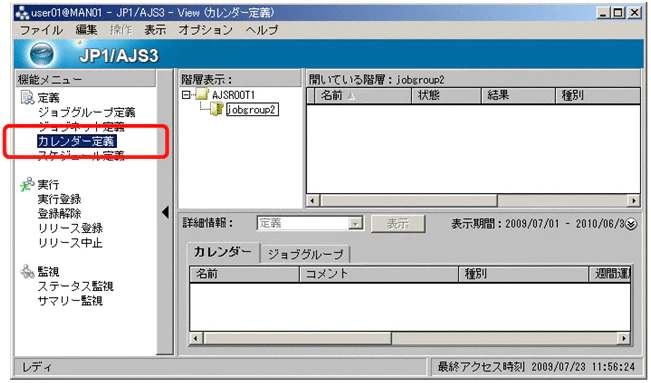Click the コメント column header
This screenshot has width=651, height=383.
coord(379,274)
